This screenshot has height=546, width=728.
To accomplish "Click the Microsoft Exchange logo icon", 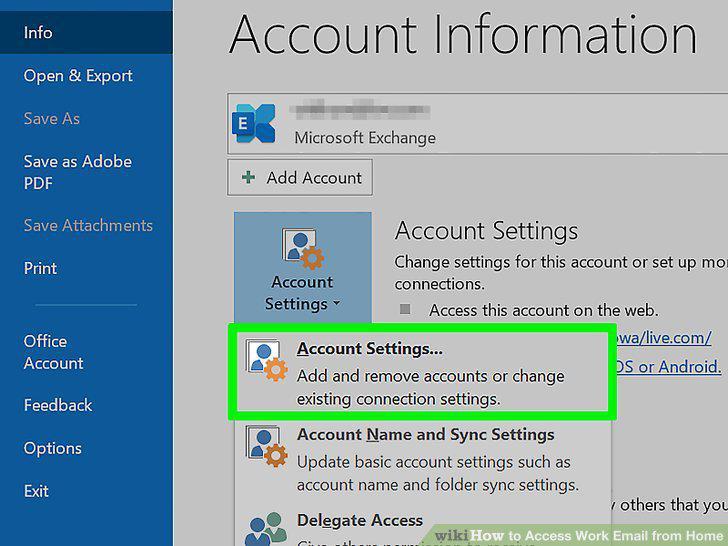I will click(254, 124).
